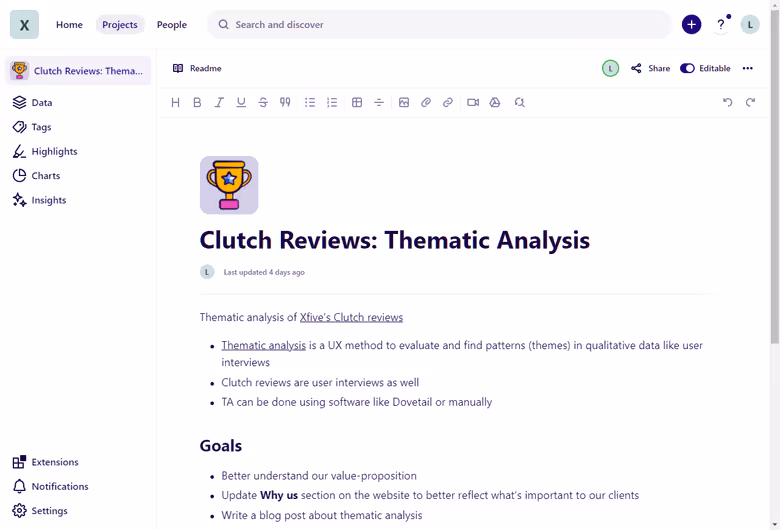Open Highlights in the sidebar
The image size is (780, 530).
pyautogui.click(x=45, y=151)
